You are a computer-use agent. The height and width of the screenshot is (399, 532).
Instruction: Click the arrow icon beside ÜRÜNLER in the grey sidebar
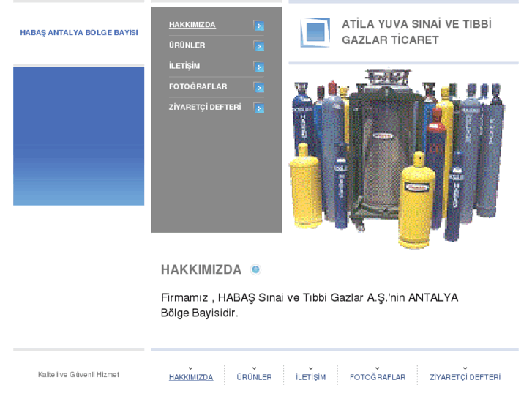(x=258, y=46)
